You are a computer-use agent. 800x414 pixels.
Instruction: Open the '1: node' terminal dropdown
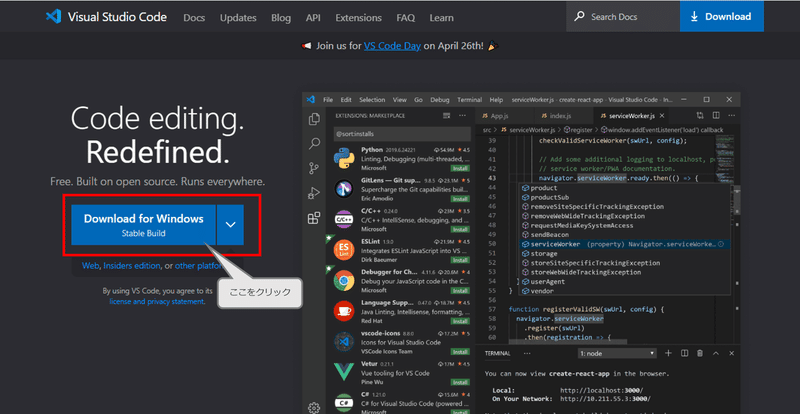(x=617, y=353)
